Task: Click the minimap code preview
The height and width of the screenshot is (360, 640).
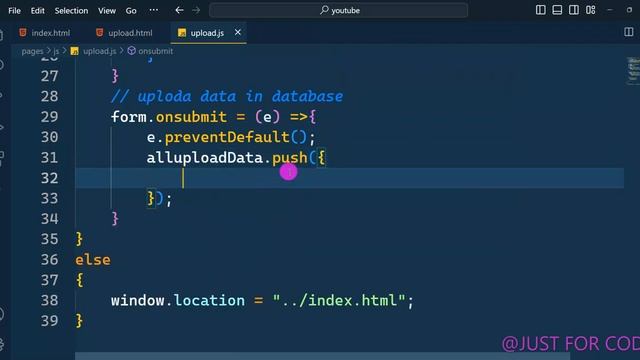Action: pyautogui.click(x=633, y=71)
